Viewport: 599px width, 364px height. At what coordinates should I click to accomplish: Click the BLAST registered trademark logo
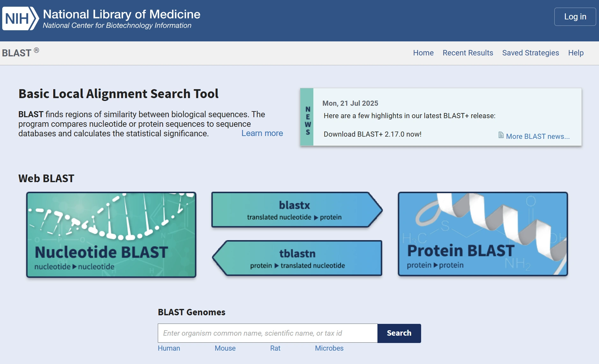click(x=20, y=53)
